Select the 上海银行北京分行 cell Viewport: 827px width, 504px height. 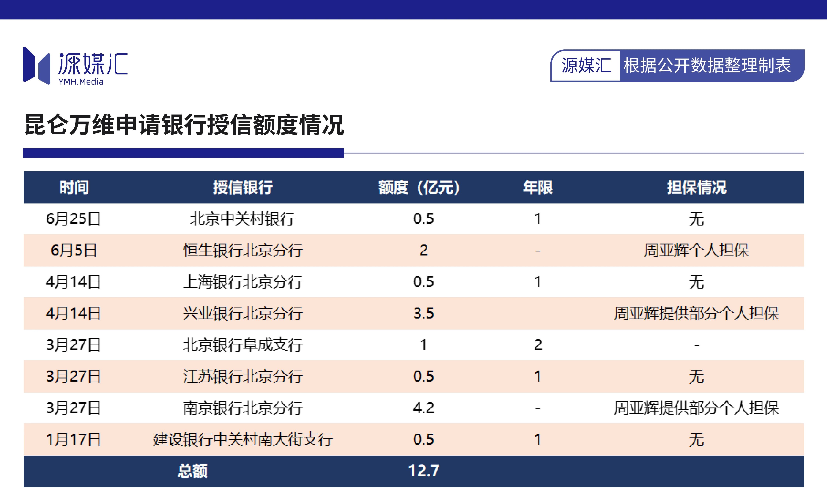243,282
